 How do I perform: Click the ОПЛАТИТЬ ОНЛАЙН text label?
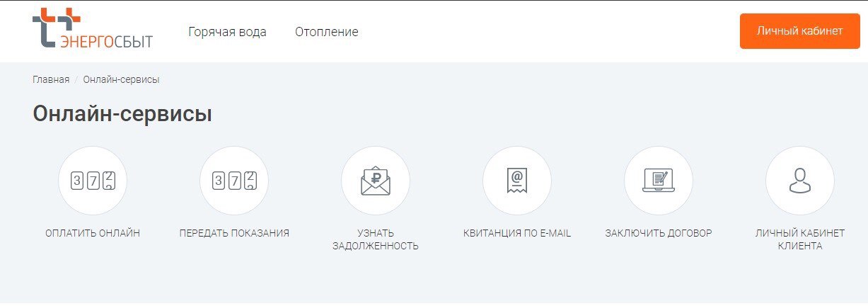pyautogui.click(x=93, y=233)
